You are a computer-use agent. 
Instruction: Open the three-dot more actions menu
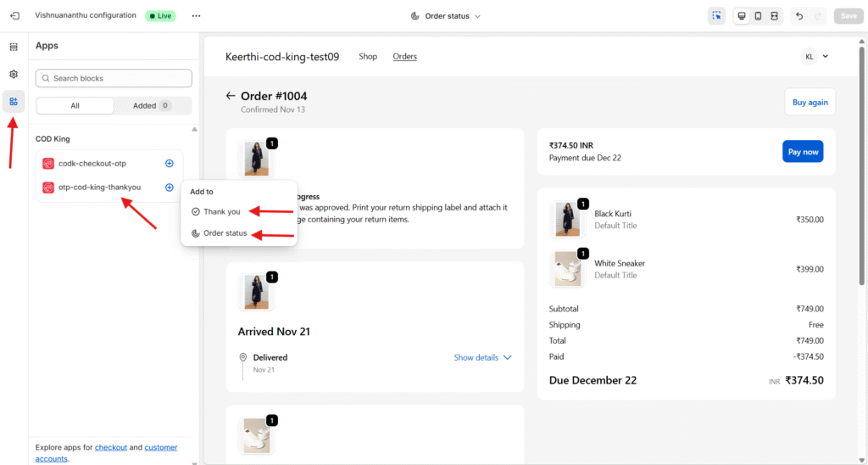pos(197,16)
